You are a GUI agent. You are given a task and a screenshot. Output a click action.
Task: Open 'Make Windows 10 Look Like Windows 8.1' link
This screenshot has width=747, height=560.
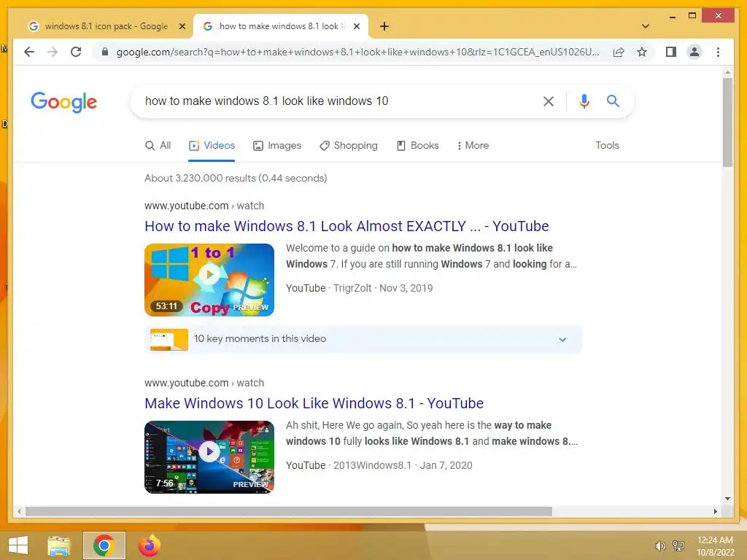(314, 403)
